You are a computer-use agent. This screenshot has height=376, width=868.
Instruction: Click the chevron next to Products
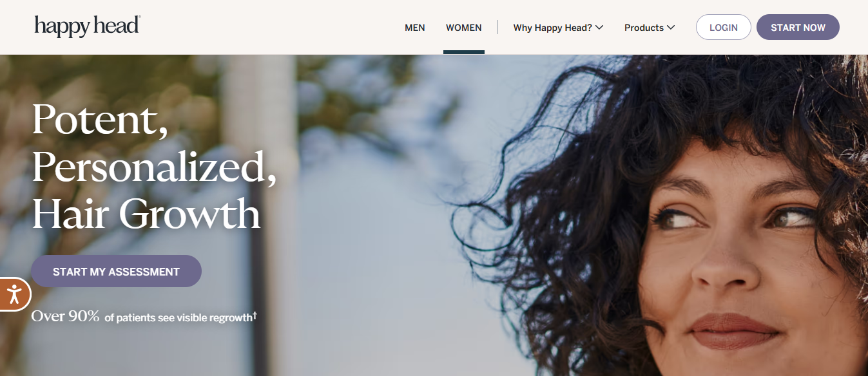pos(671,28)
